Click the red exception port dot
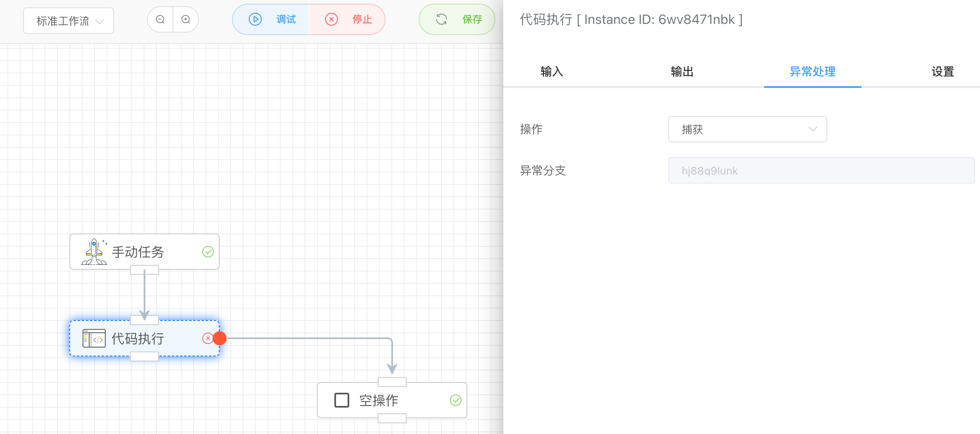This screenshot has width=980, height=434. click(x=220, y=338)
